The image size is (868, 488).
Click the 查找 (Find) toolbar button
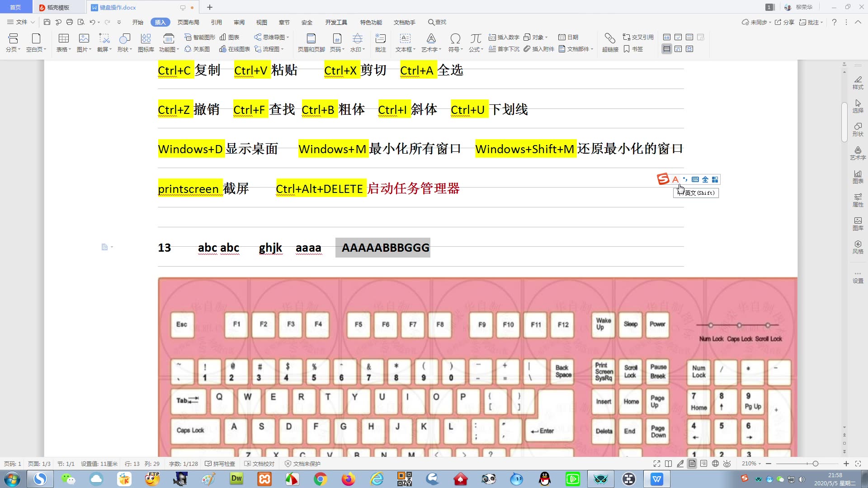(x=437, y=22)
